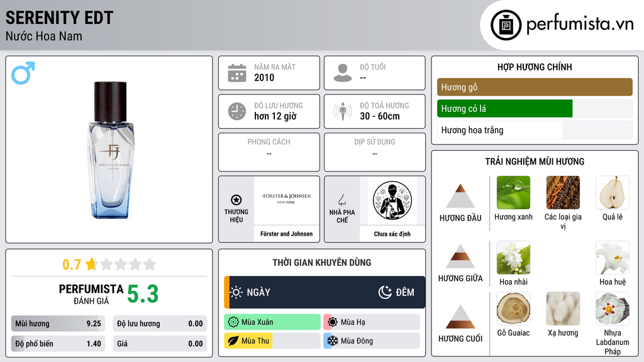Image resolution: width=644 pixels, height=362 pixels.
Task: Click the moon icon next to Đêm
Action: coord(386,292)
